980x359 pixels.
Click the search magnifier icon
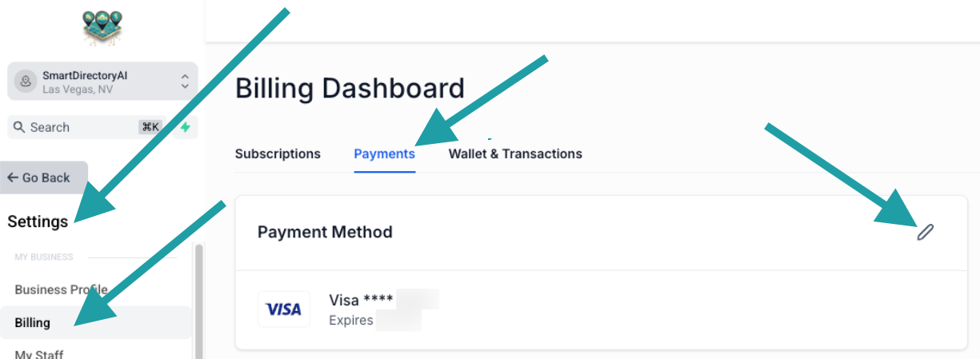(20, 127)
